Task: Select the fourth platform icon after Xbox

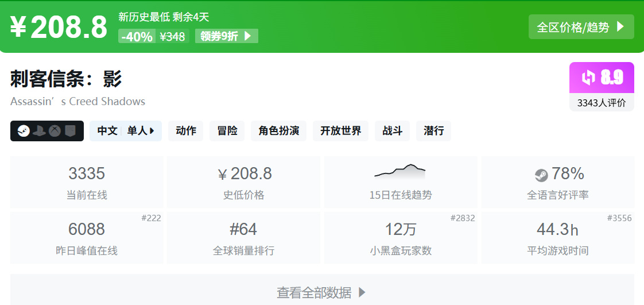Action: click(70, 131)
